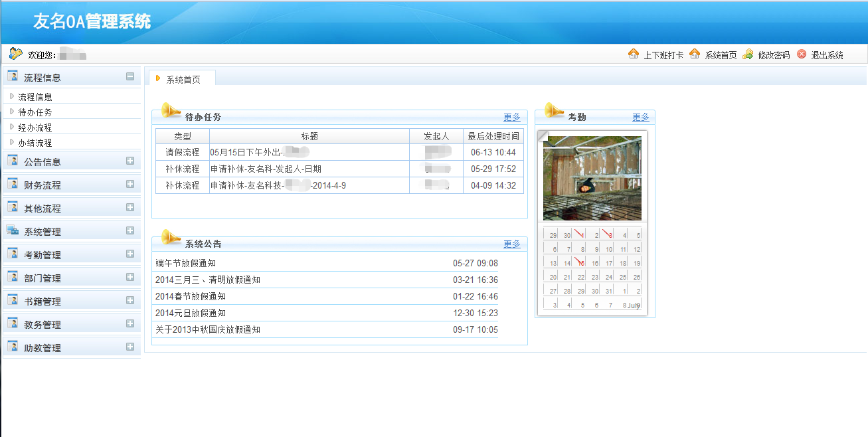Screen dimensions: 868x437
Task: Click the megaphone icon beside 待办任务
Action: [171, 111]
